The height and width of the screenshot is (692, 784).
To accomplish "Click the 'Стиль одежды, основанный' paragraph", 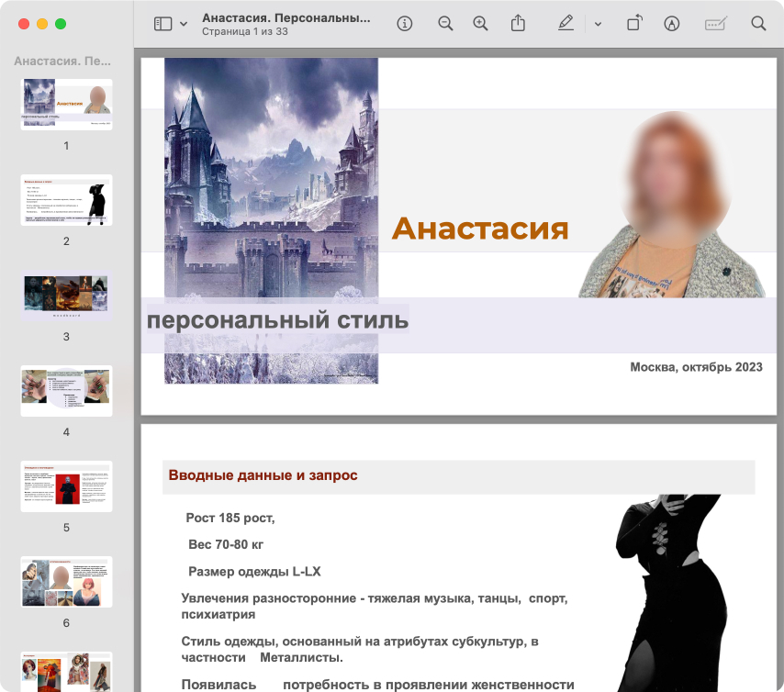I will tap(360, 649).
